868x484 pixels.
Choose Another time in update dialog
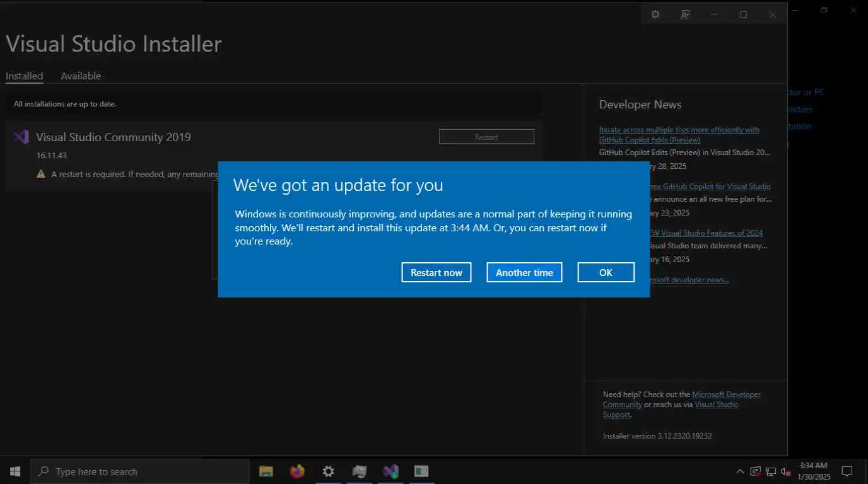[x=524, y=272]
